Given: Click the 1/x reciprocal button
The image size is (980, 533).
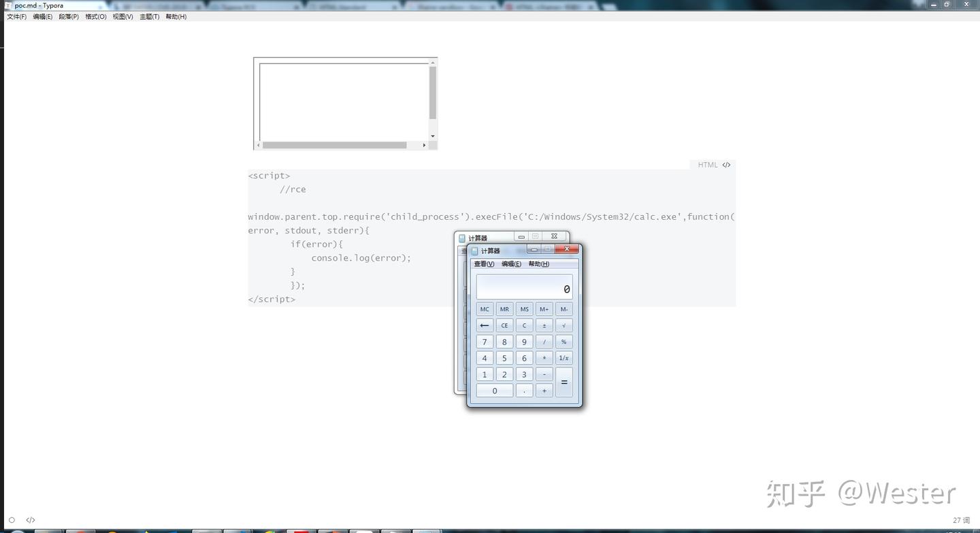Looking at the screenshot, I should pos(563,358).
